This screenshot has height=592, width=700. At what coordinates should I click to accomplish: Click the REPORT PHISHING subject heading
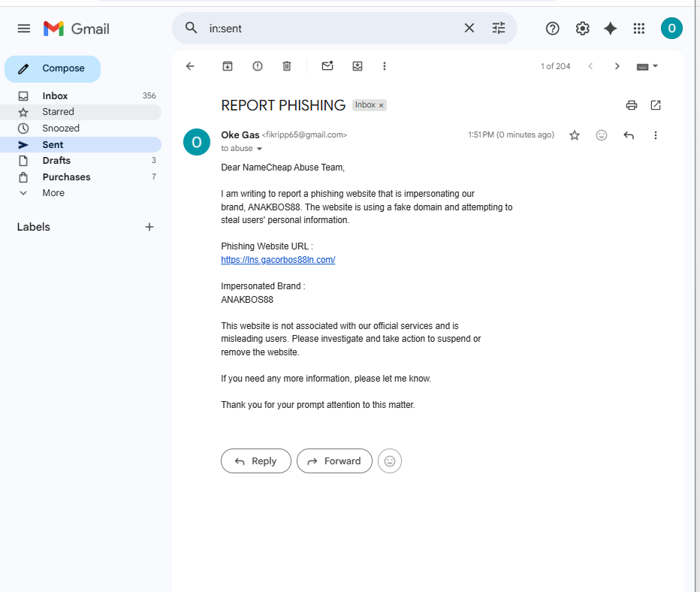(x=283, y=105)
